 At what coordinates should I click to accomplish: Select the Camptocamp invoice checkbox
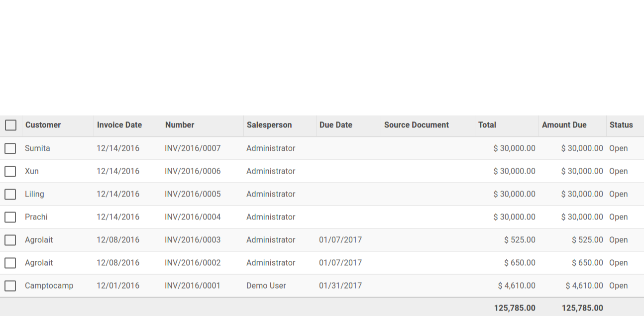click(10, 286)
